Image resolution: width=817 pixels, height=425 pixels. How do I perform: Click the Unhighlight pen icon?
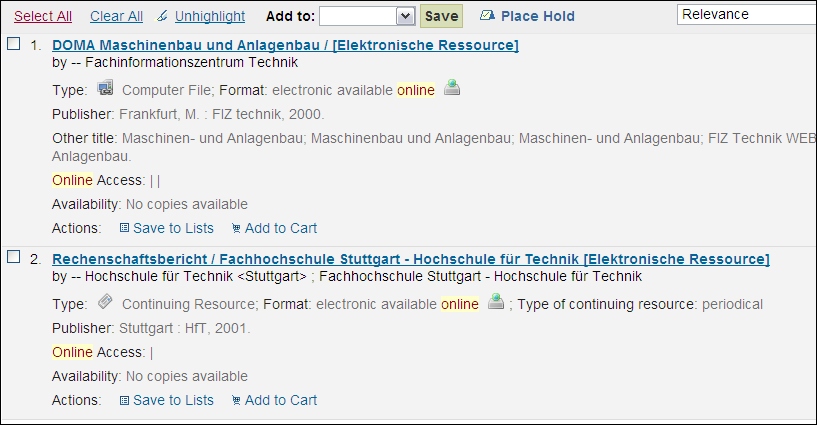162,16
